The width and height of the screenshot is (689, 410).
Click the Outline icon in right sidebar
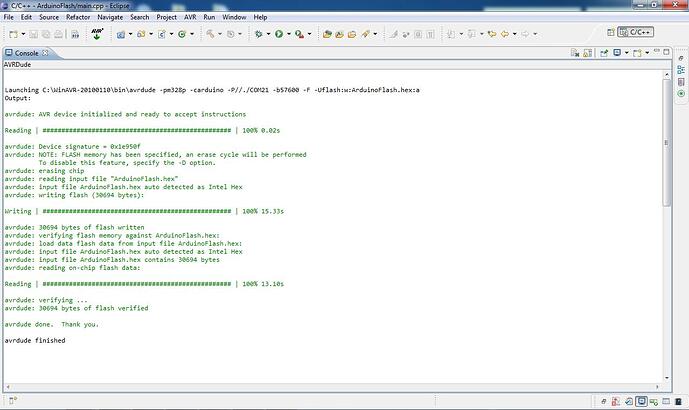tap(681, 69)
